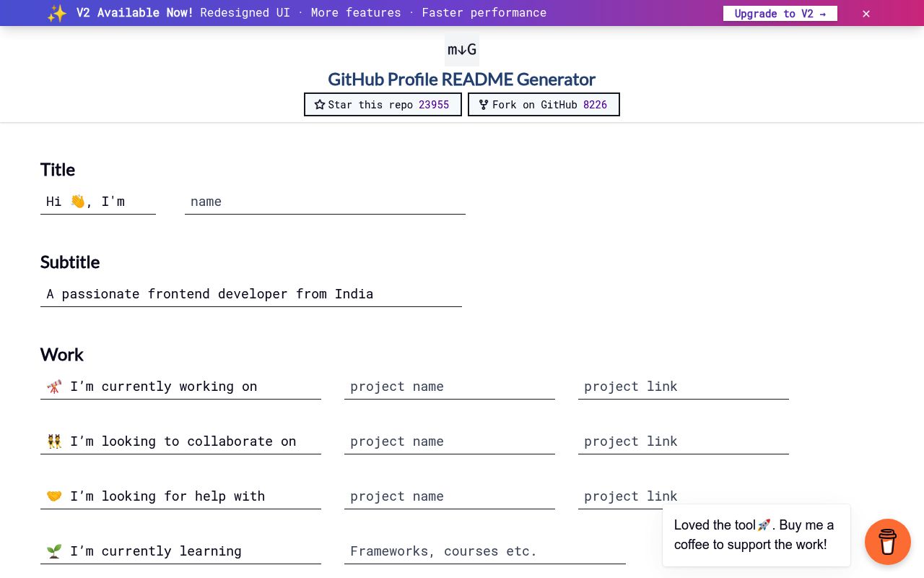Screen dimensions: 924x578
Task: Click the Buy me a coffee cup icon
Action: click(888, 542)
